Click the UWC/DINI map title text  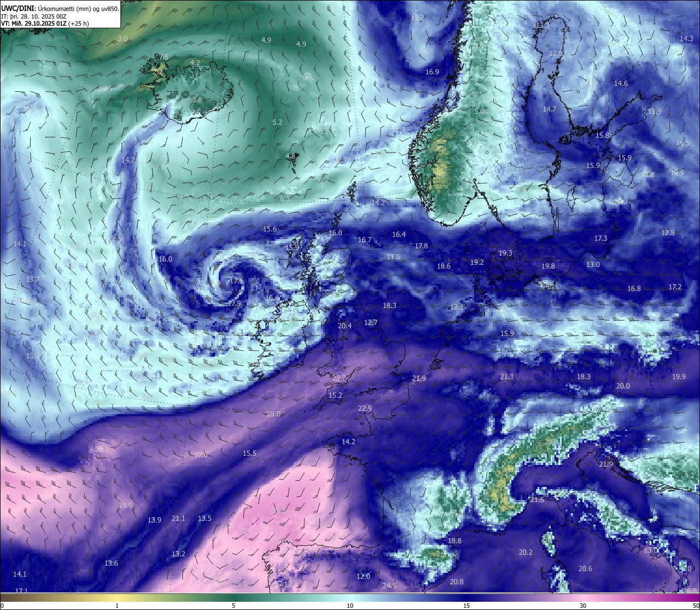click(x=60, y=8)
